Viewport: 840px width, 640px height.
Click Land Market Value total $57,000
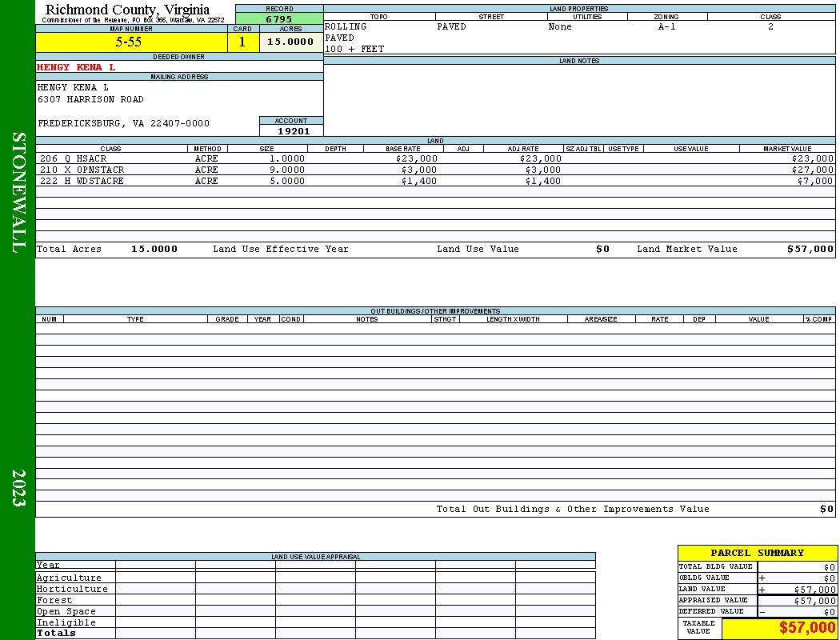point(810,249)
